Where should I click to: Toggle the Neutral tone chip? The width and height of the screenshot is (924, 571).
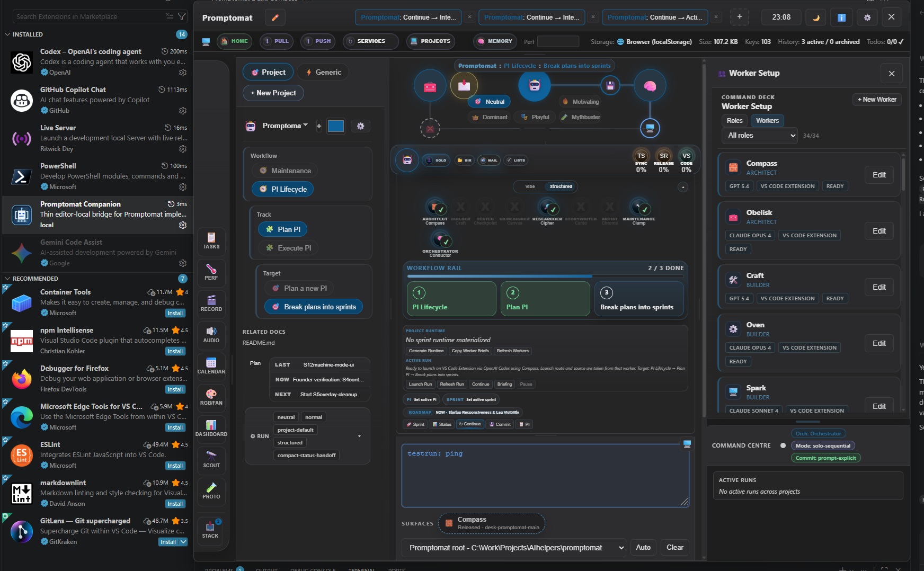point(490,102)
